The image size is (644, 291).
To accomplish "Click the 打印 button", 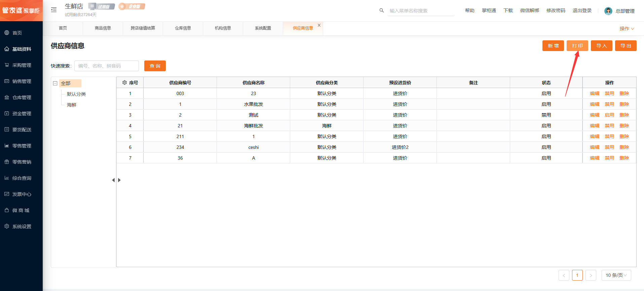I will [x=577, y=46].
